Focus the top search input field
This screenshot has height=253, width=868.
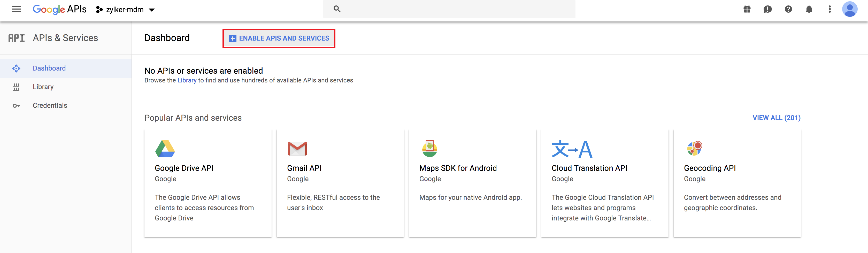point(449,9)
